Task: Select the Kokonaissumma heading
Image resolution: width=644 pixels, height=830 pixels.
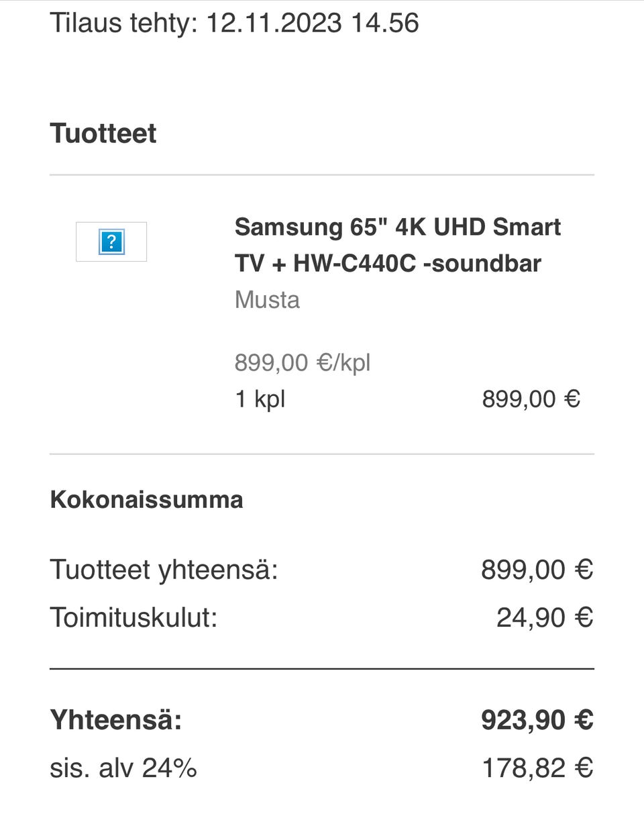Action: [x=146, y=500]
